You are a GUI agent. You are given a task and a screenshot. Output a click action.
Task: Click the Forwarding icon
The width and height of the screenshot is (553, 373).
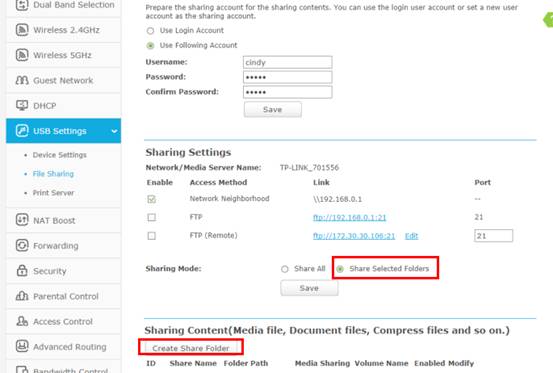click(22, 245)
